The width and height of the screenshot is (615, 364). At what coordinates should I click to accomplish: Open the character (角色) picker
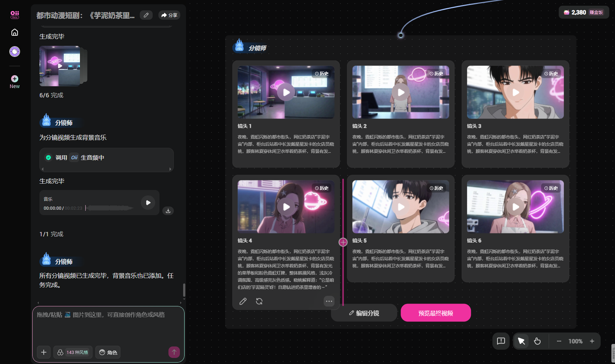108,352
